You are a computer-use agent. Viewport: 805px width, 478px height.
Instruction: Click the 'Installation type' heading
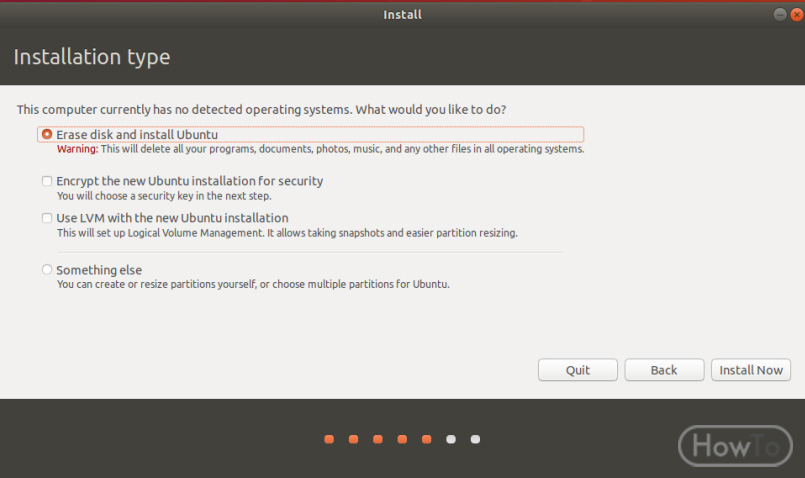92,57
